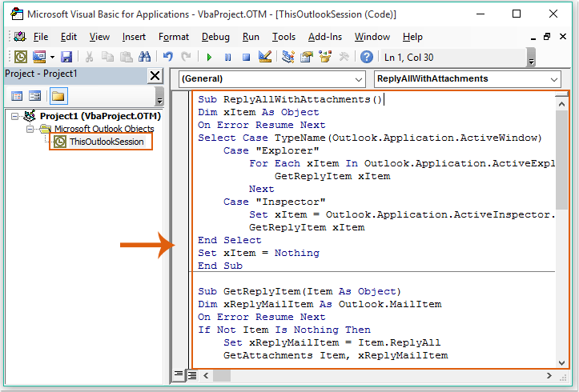Click the View Code icon in Project panel
The image size is (579, 392).
17,96
